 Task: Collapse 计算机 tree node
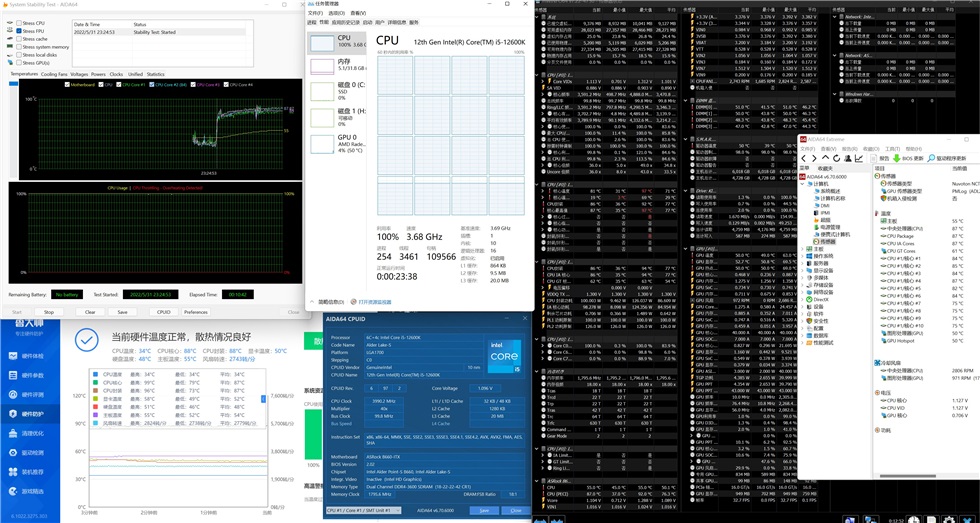(802, 184)
